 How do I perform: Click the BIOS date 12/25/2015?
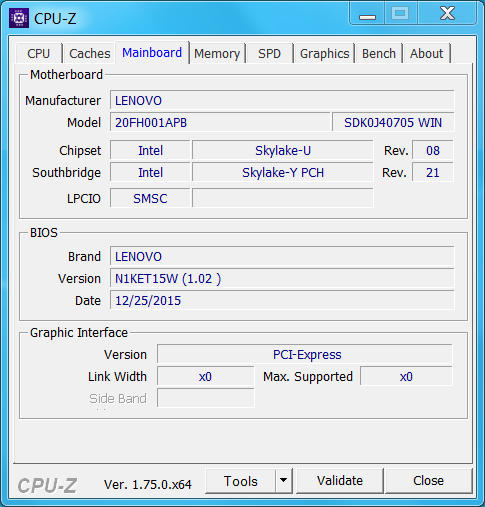(282, 300)
